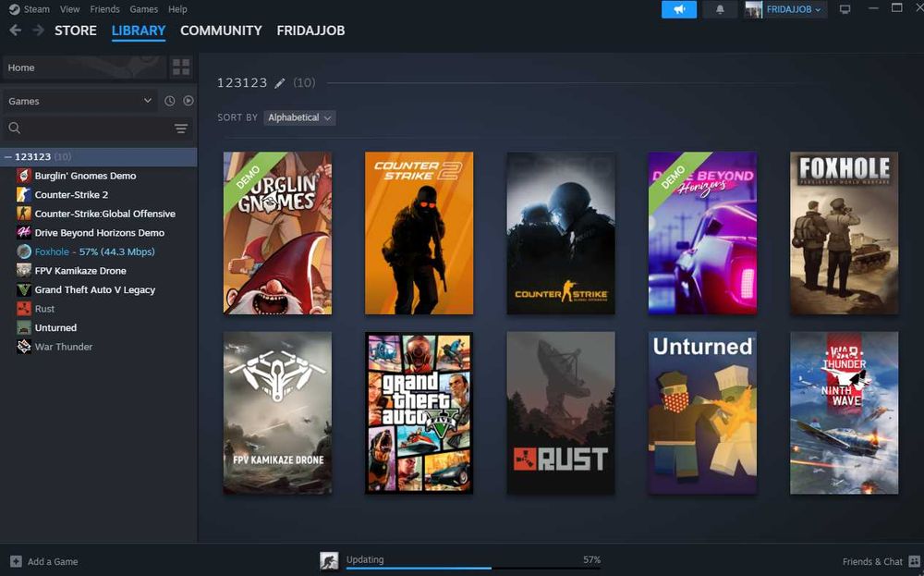Screen dimensions: 924x576
Task: Click Grand Theft Auto V Legacy icon
Action: click(24, 289)
